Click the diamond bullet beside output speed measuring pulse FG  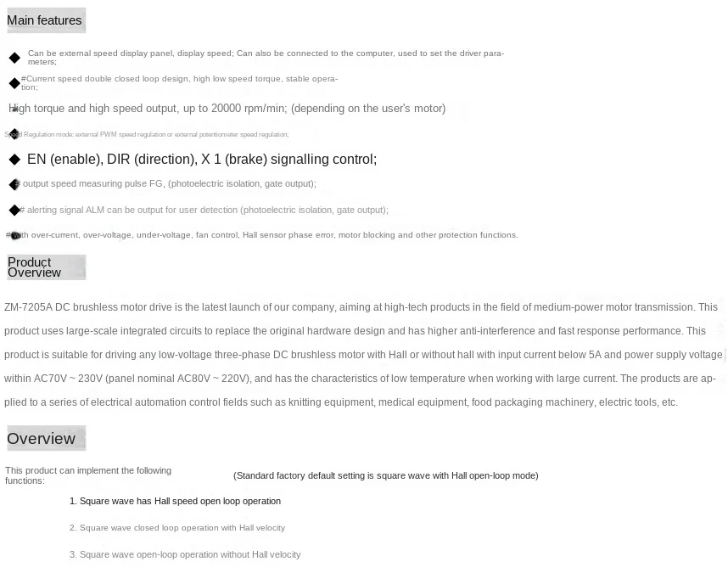point(15,184)
